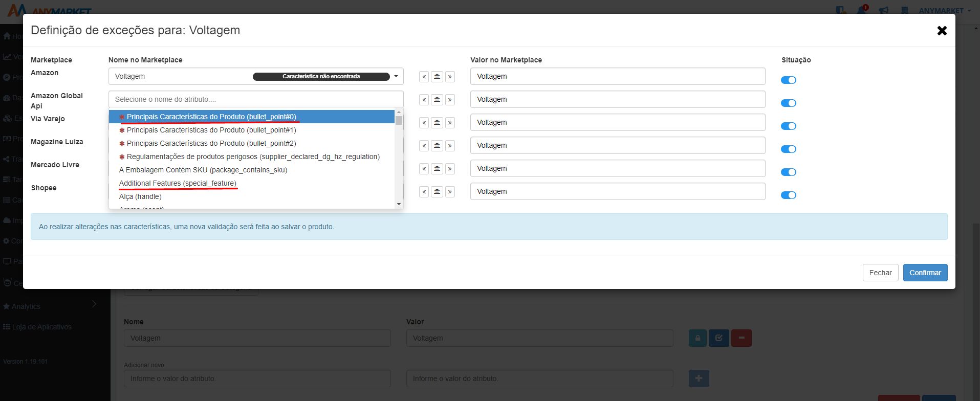Close the exceptions dialog with the X

point(942,31)
